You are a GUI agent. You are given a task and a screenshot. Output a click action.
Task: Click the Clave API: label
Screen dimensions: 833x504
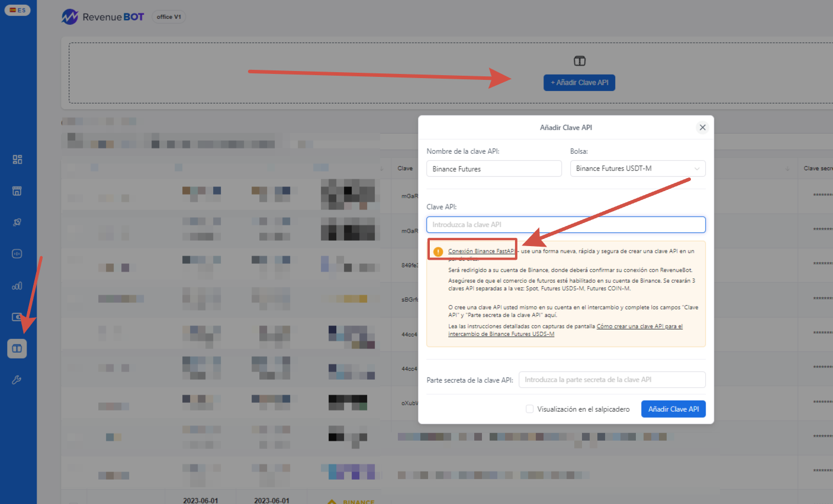pyautogui.click(x=442, y=207)
